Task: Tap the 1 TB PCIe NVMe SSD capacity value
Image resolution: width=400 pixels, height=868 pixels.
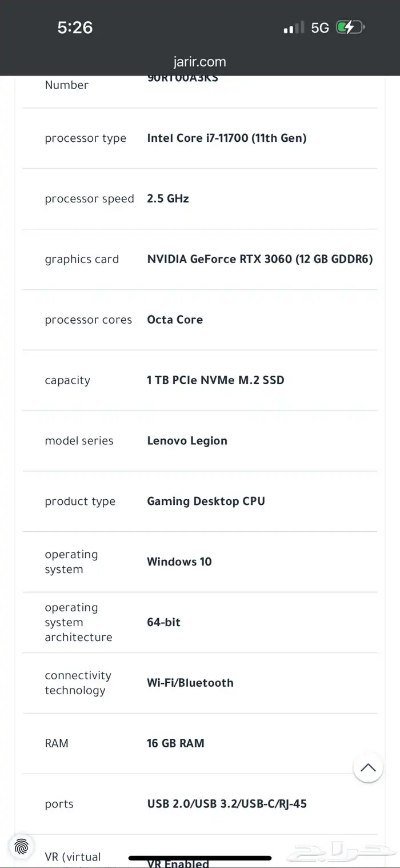Action: pyautogui.click(x=215, y=380)
